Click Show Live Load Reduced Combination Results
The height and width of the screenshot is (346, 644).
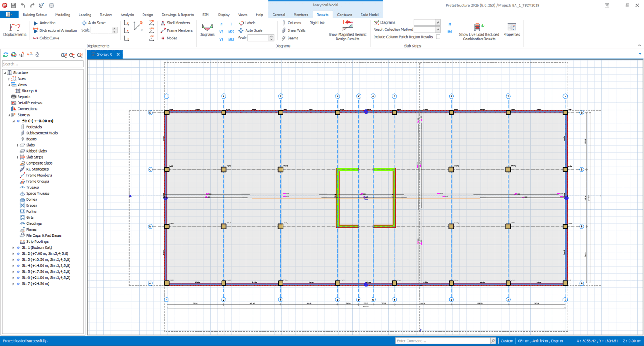(479, 31)
